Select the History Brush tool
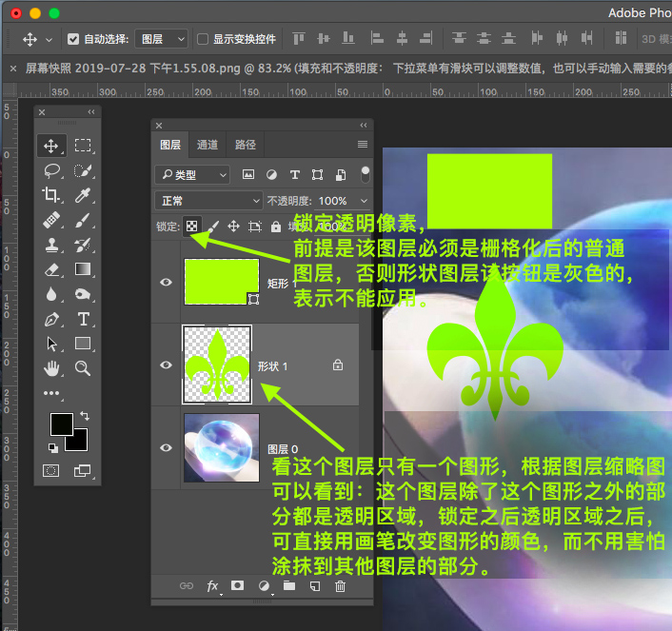 pos(83,246)
